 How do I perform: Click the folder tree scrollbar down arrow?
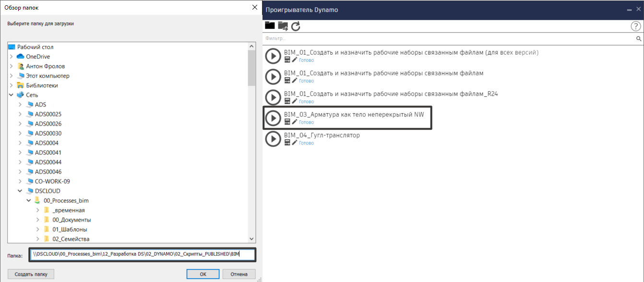point(251,239)
